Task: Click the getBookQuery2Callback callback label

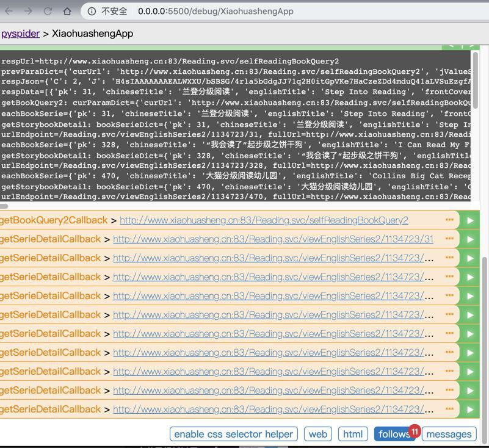Action: coord(54,220)
